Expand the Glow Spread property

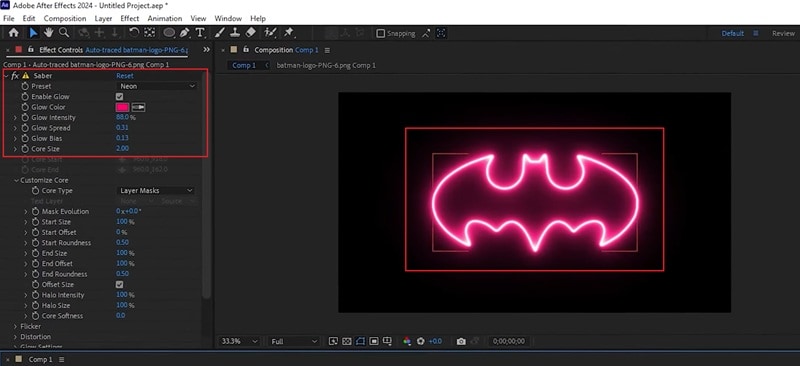point(15,128)
